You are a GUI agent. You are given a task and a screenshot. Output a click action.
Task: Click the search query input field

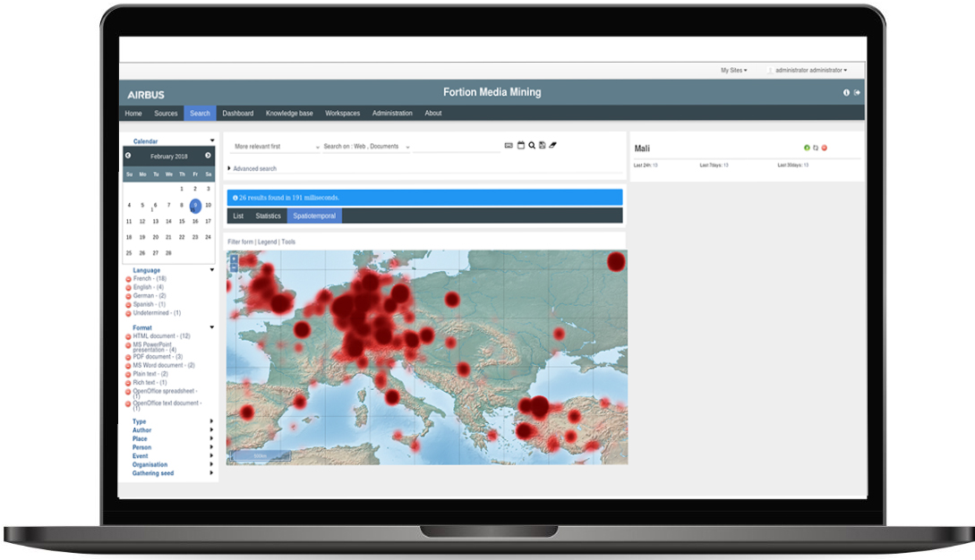coord(457,147)
